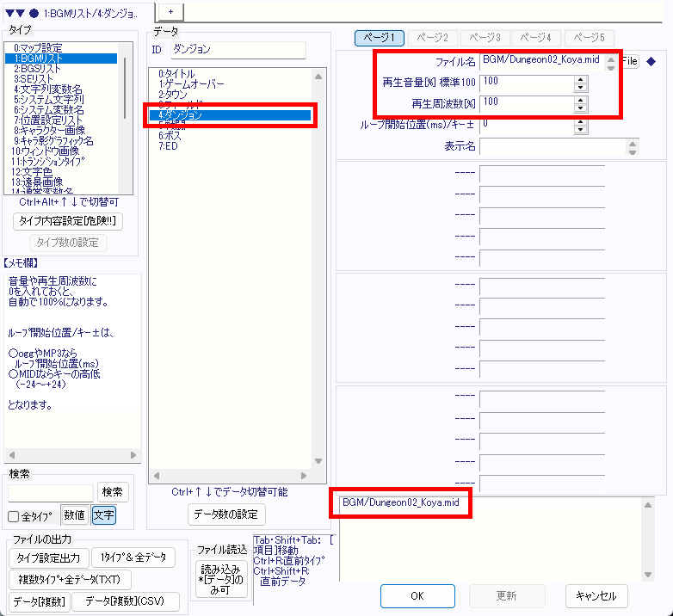Click the ファイル名 field dropdown arrows
The width and height of the screenshot is (673, 616).
point(610,62)
